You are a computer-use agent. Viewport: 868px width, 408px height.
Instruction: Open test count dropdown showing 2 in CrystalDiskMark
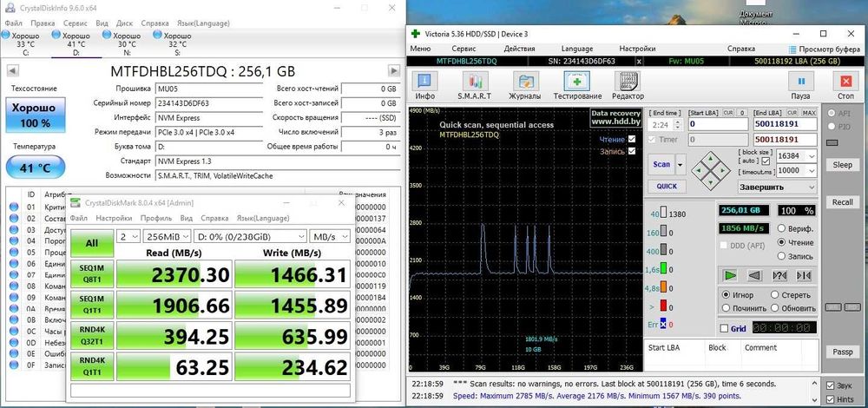(x=128, y=236)
